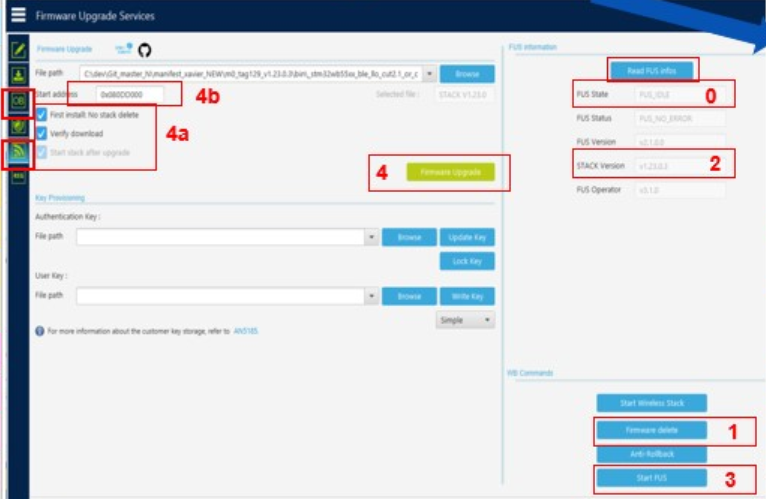Select the Firmware Upgrade tab label
Viewport: 766px width, 499px height.
64,49
